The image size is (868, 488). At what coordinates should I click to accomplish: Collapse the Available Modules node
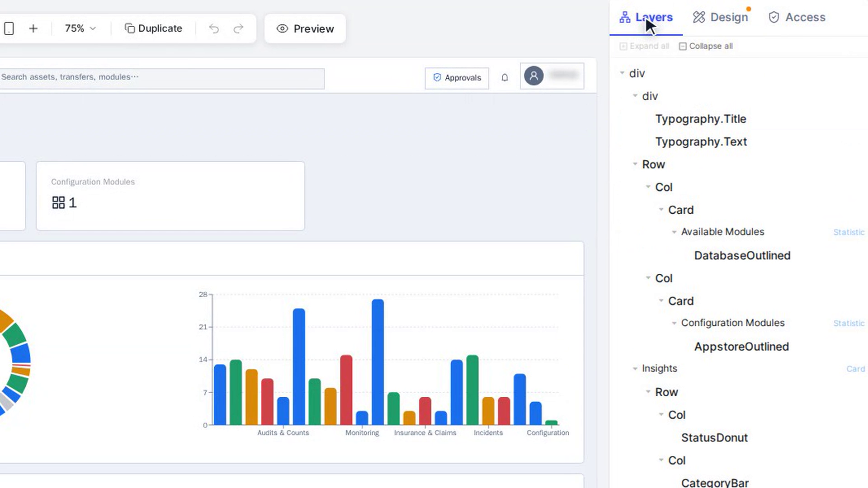(x=674, y=232)
